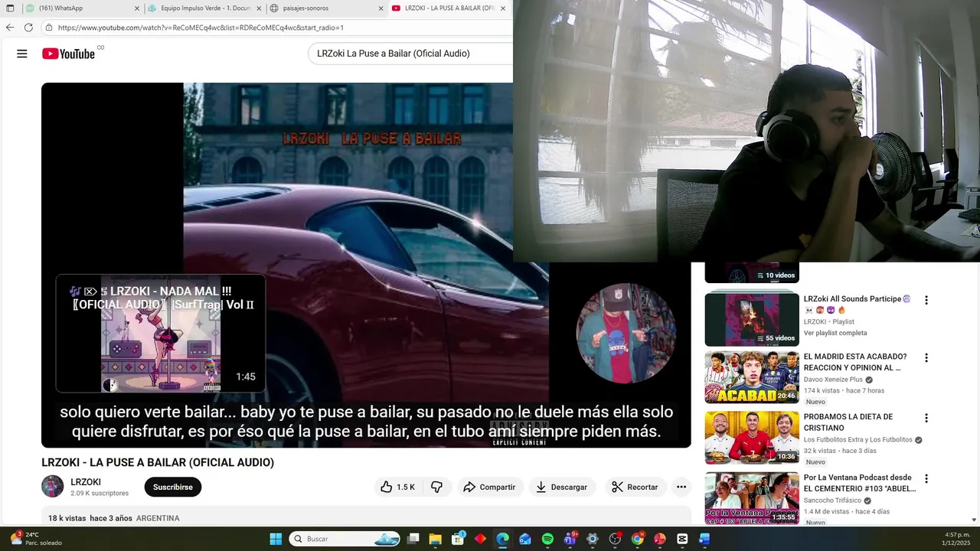The height and width of the screenshot is (551, 980).
Task: Open the LRZOKI channel name link
Action: (x=86, y=482)
